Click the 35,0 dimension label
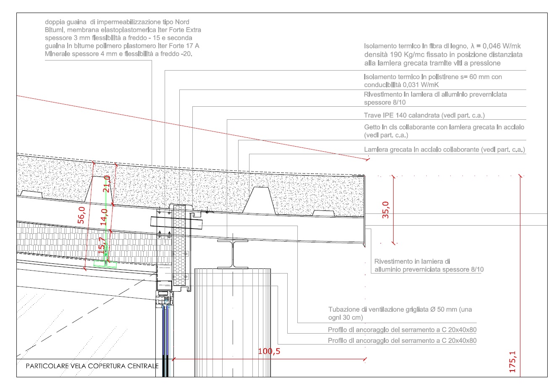The width and height of the screenshot is (559, 392). pyautogui.click(x=386, y=210)
